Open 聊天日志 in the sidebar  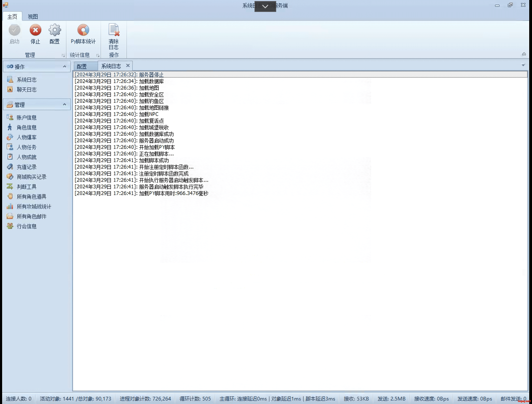click(x=26, y=90)
